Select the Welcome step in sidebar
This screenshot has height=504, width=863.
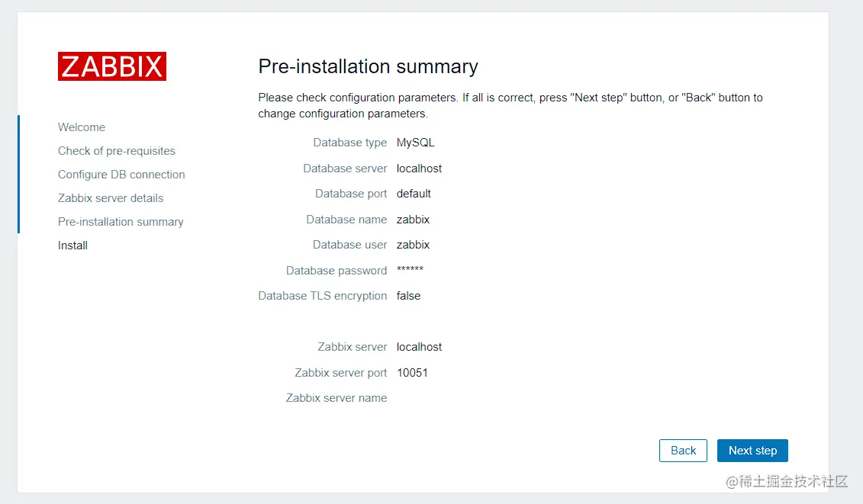pos(81,127)
